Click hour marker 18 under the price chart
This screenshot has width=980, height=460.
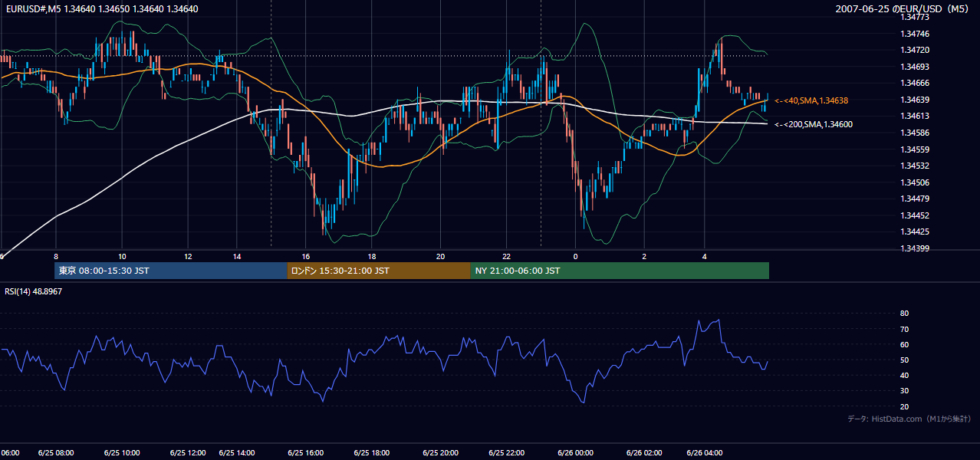pyautogui.click(x=371, y=256)
